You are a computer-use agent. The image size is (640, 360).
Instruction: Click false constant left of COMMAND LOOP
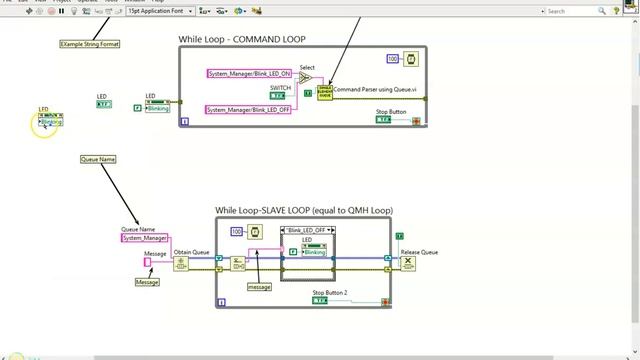pyautogui.click(x=138, y=108)
